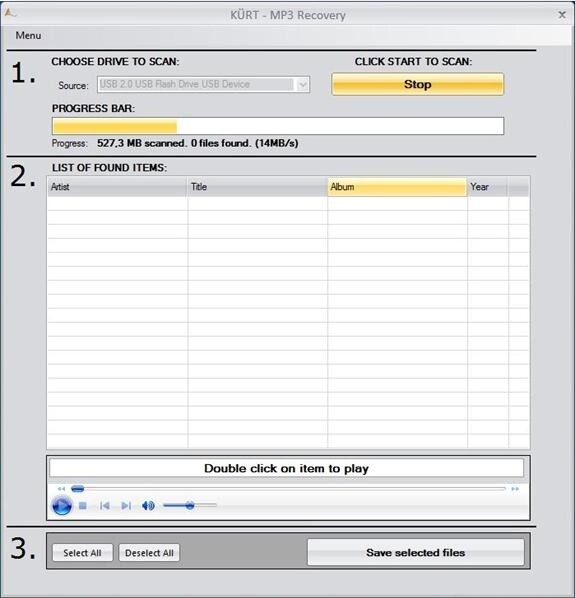The width and height of the screenshot is (575, 598).
Task: Click 'Double click on item to play' box
Action: pos(286,468)
